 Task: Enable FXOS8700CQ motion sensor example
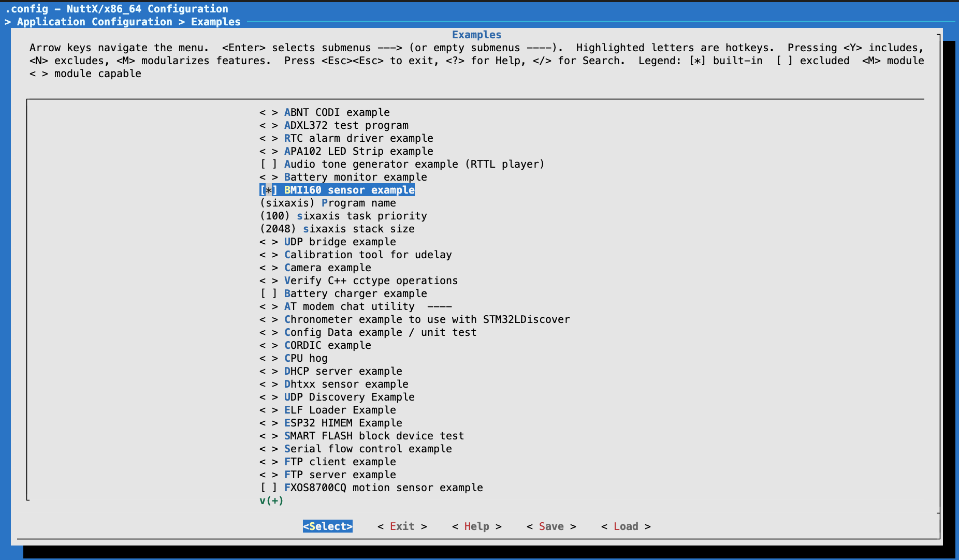click(269, 488)
